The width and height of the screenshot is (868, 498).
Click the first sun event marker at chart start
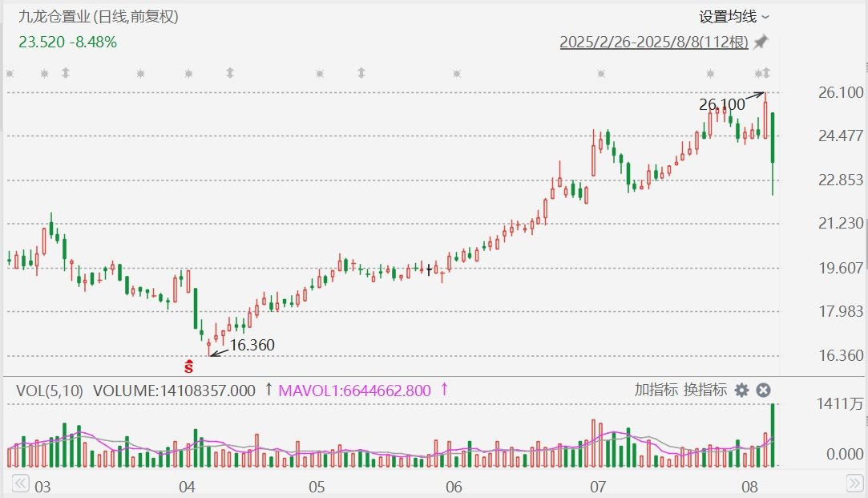[x=10, y=74]
